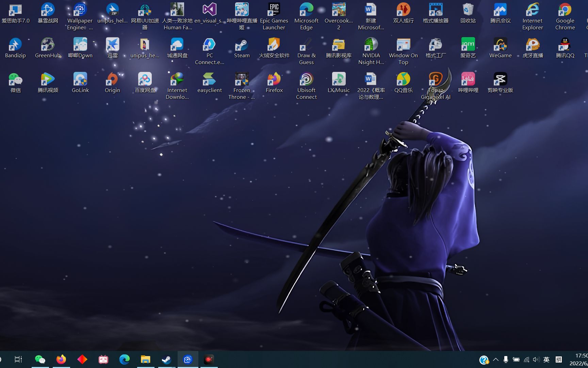Select the 腾讯影视库 folder icon

(x=339, y=48)
